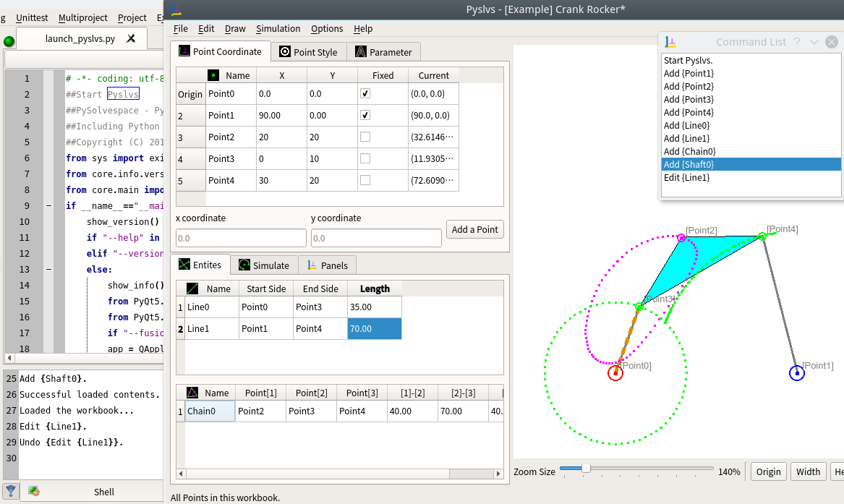The height and width of the screenshot is (504, 844).
Task: Close the launch_pyslvs.py editor tab
Action: 131,38
